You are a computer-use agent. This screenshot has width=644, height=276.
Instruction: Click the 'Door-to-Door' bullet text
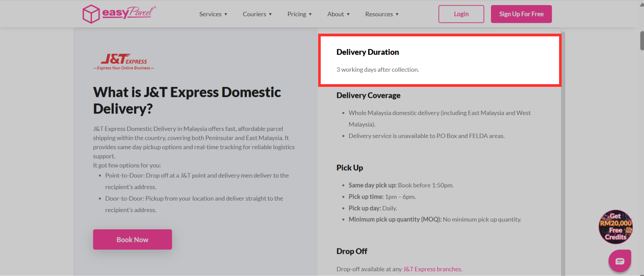[x=194, y=204]
